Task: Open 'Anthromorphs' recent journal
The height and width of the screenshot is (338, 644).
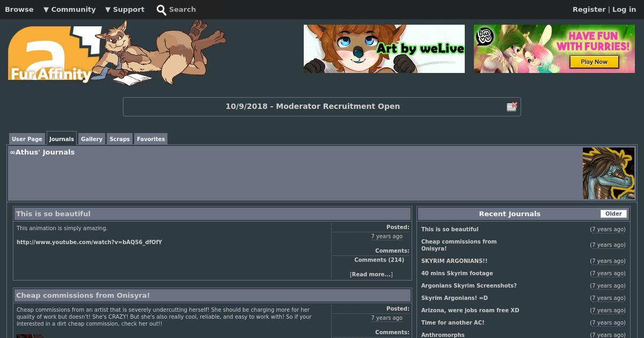Action: point(443,335)
